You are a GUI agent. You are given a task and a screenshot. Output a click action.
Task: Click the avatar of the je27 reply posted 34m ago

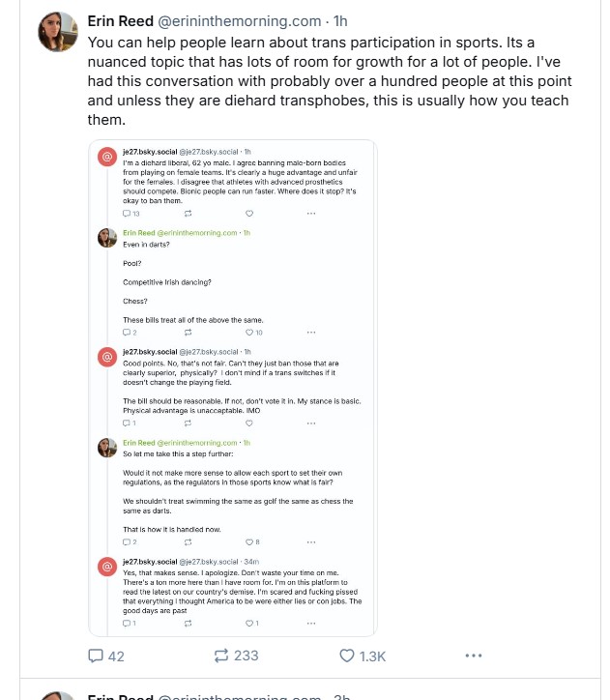[x=108, y=567]
